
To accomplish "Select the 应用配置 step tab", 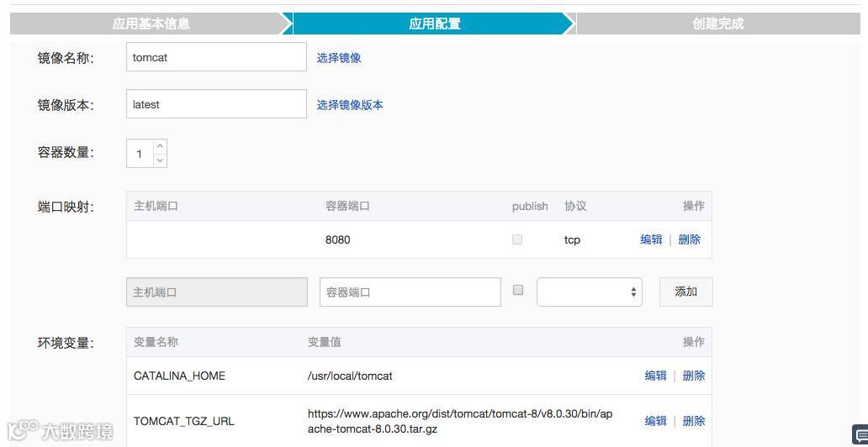I will pos(435,24).
